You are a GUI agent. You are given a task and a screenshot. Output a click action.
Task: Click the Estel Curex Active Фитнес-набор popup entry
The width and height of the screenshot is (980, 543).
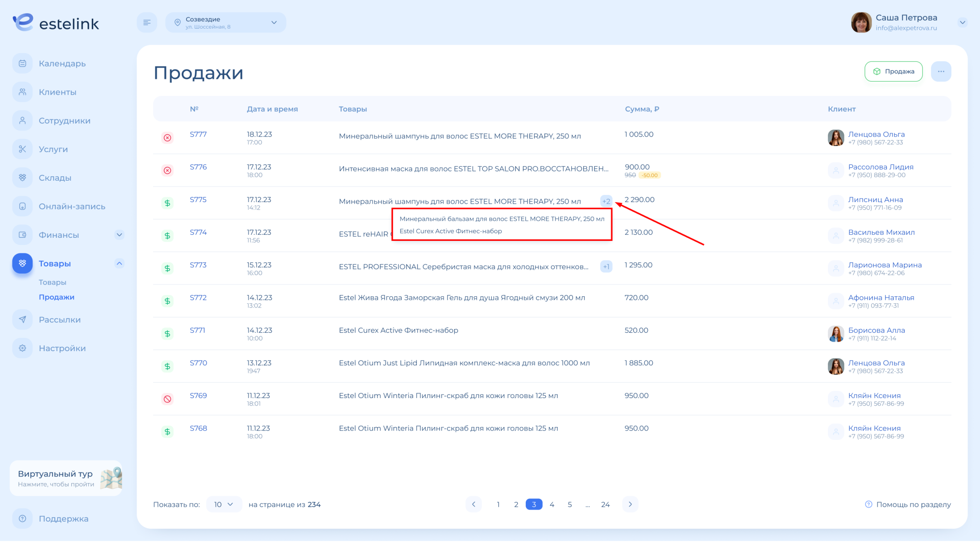click(451, 231)
